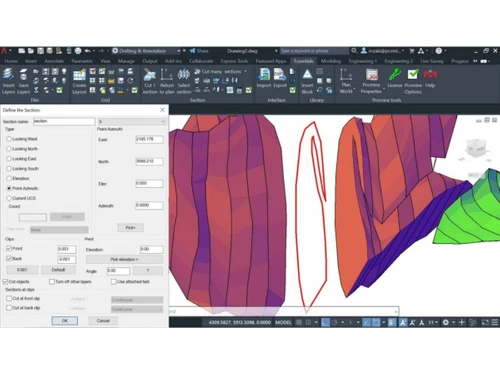Viewport: 500px width, 375px height.
Task: Click the New file icon in quick access
Action: coord(22,51)
